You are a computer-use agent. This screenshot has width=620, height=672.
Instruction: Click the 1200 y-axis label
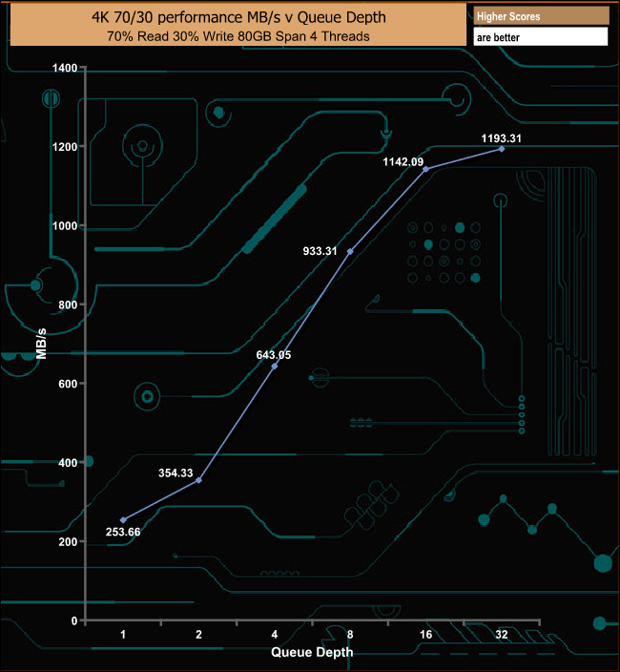[x=65, y=147]
